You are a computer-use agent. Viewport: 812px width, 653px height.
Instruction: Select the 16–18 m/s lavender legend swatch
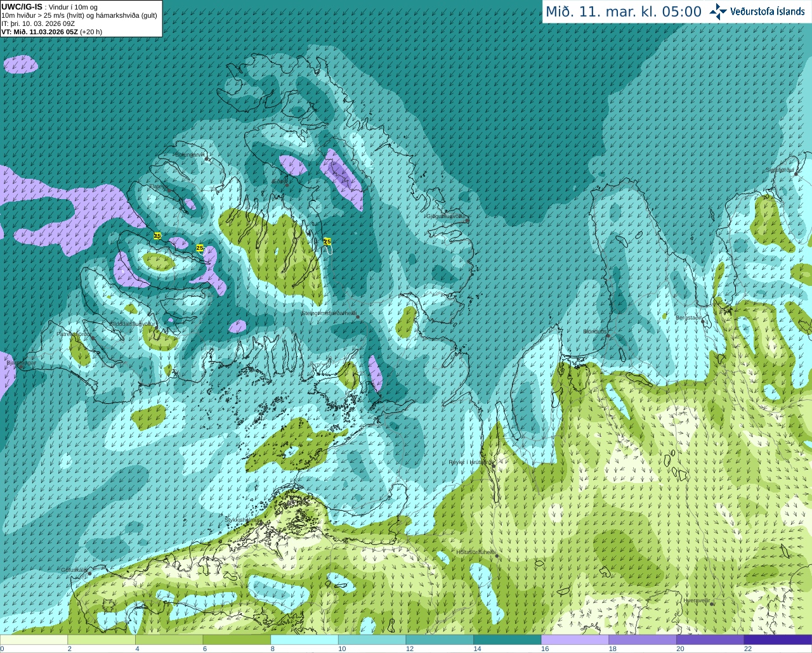[x=575, y=640]
